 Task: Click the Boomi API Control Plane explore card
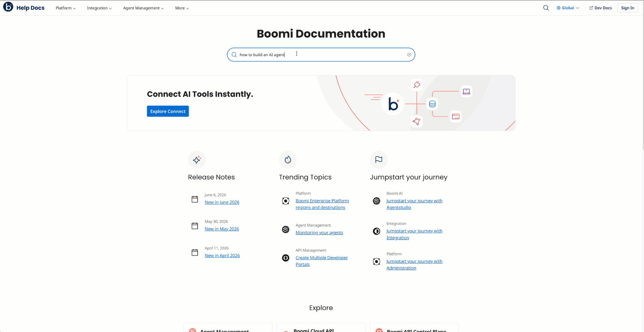pos(414,328)
